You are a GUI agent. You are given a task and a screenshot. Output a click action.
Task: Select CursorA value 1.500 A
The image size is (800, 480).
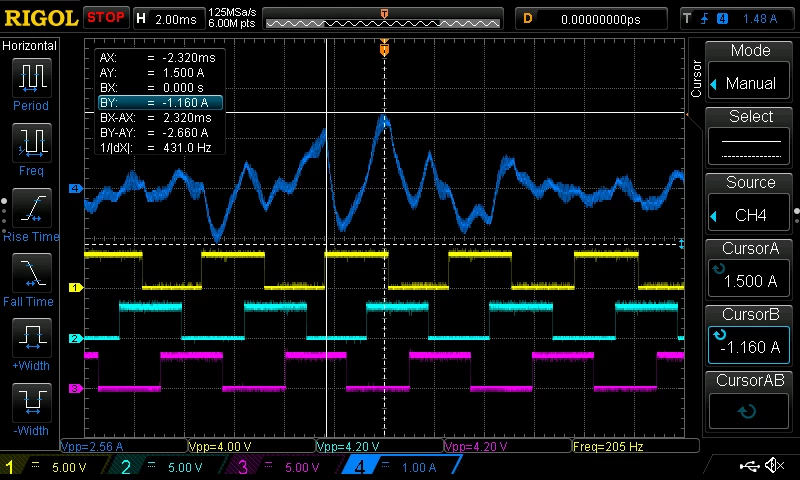tap(749, 280)
